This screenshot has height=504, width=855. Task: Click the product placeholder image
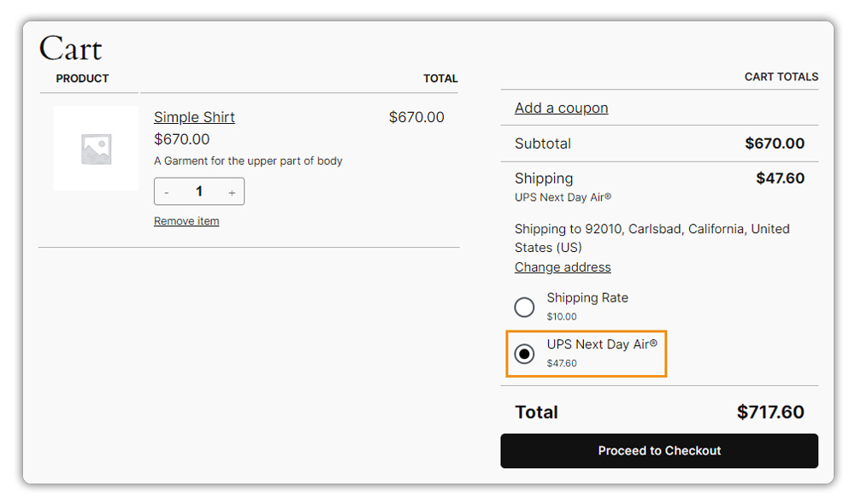pos(96,149)
